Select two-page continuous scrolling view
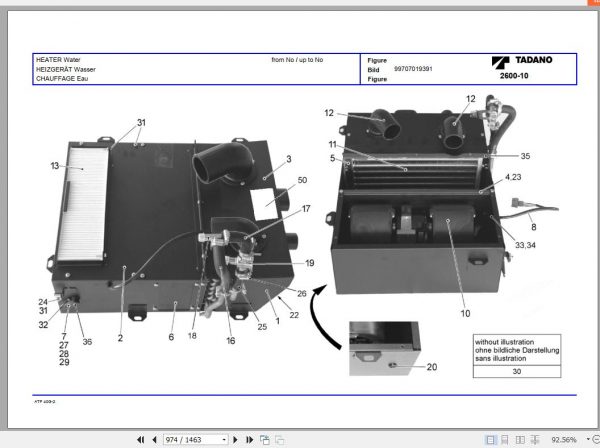Screen dimensions: 600x448 535,440
